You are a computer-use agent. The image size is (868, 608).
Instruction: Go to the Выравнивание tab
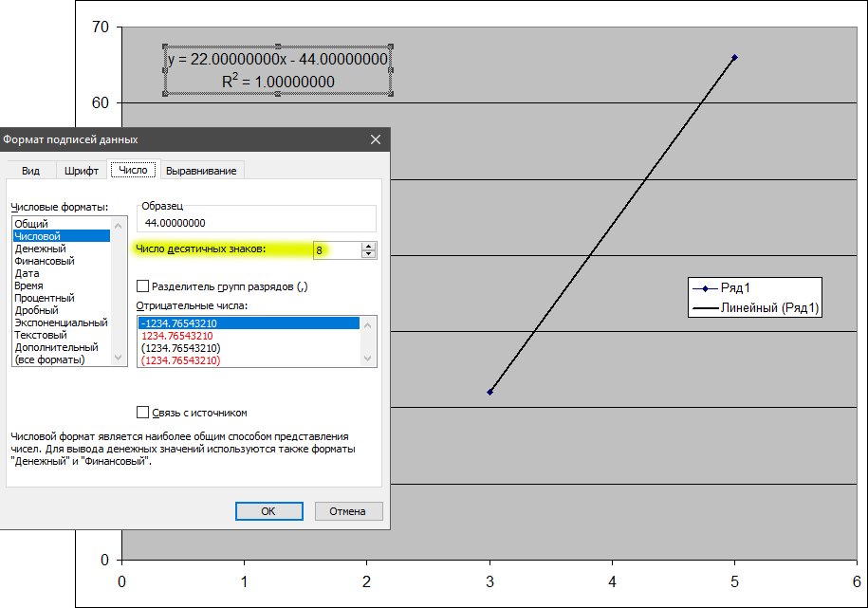point(201,171)
